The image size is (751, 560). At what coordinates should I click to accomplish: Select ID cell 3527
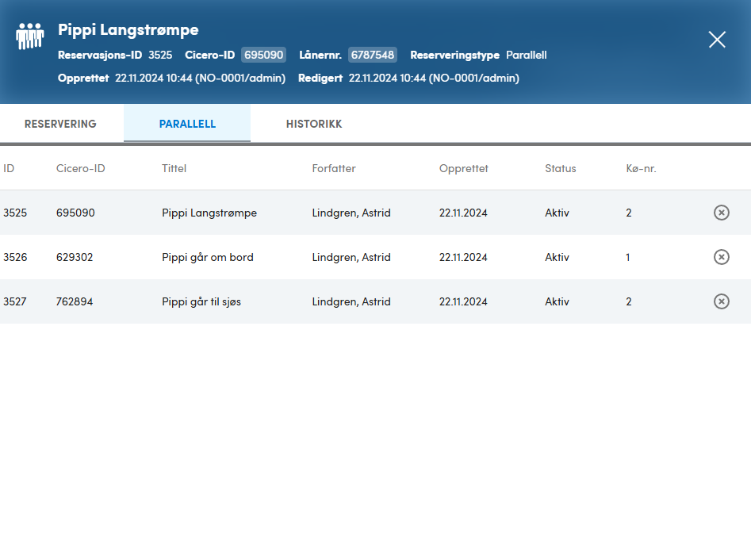pyautogui.click(x=15, y=301)
